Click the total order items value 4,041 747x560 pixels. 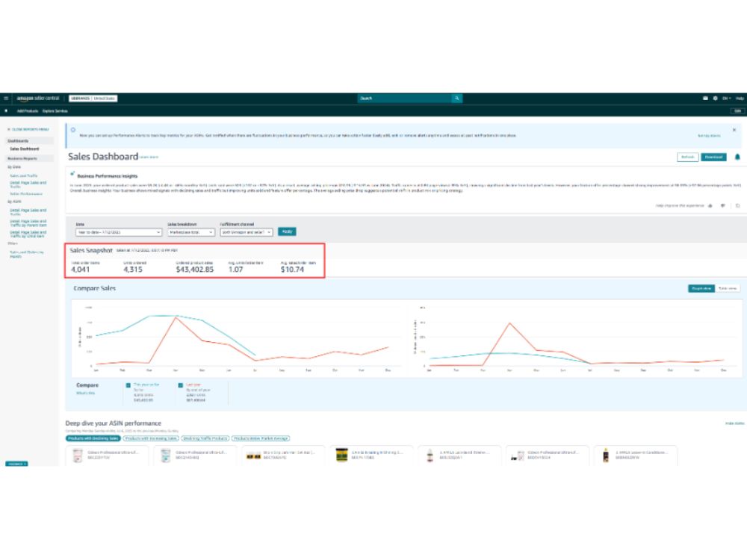pyautogui.click(x=81, y=270)
